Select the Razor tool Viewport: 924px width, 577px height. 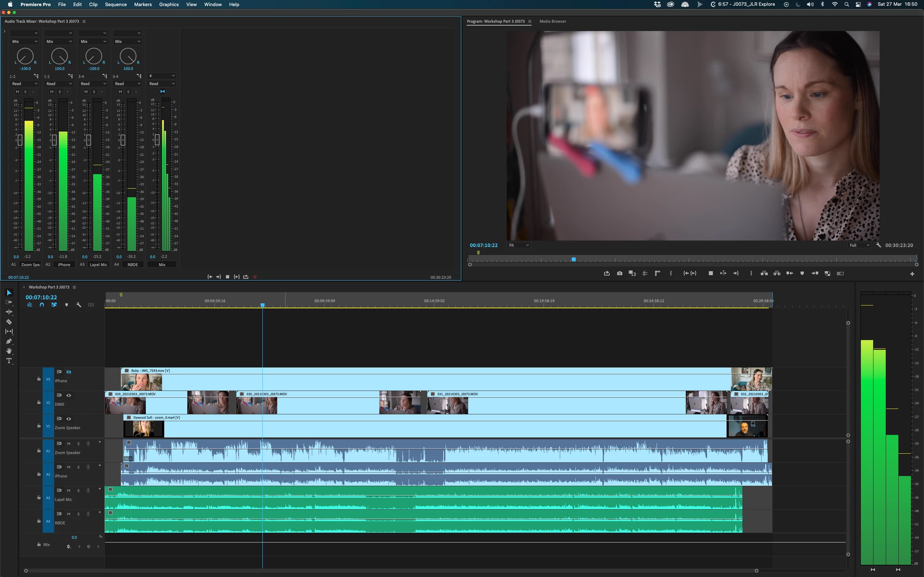tap(9, 322)
